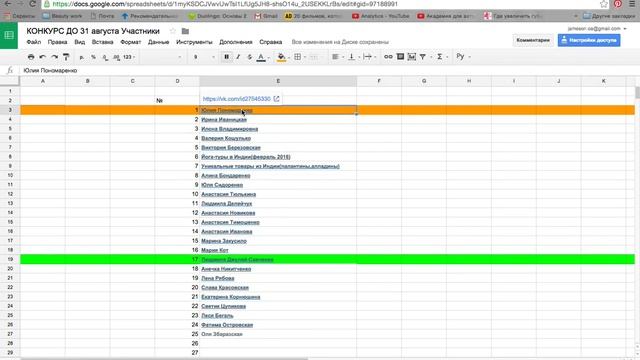Click the filter icon

point(423,57)
